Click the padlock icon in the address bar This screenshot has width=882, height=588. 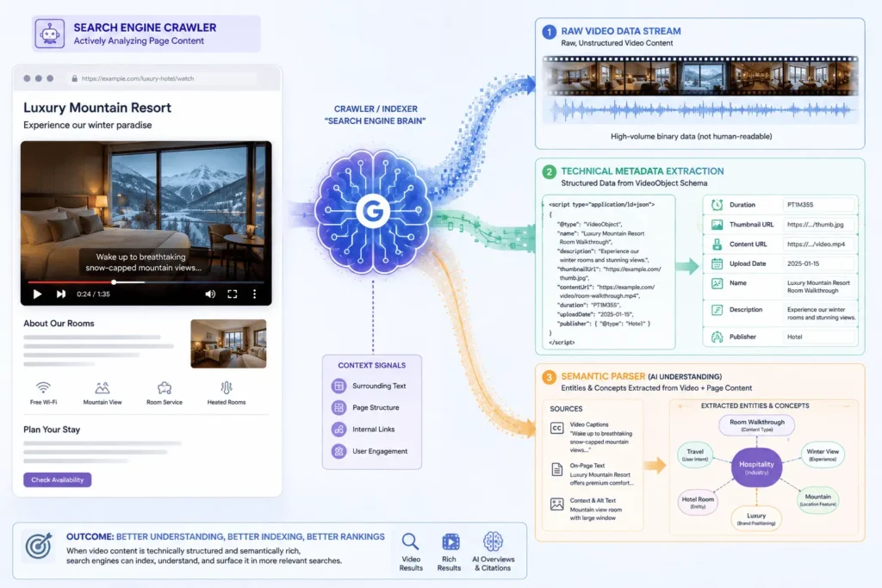pos(74,78)
